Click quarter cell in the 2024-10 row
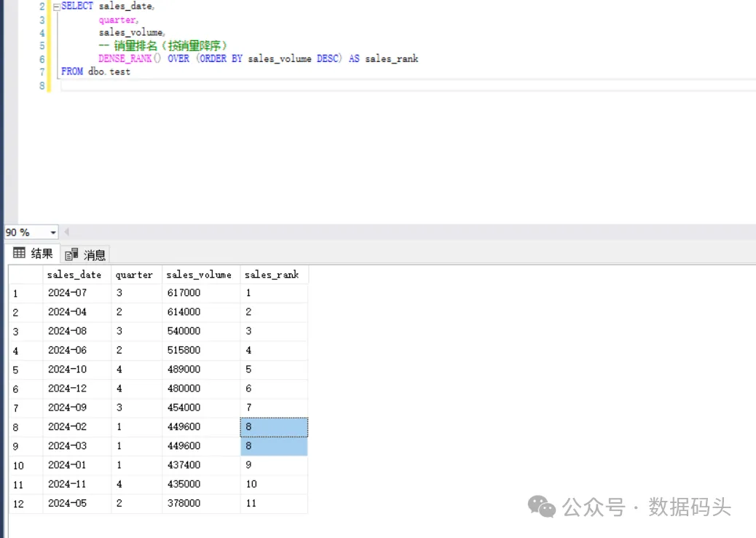Screen dimensions: 756x538 [136, 370]
